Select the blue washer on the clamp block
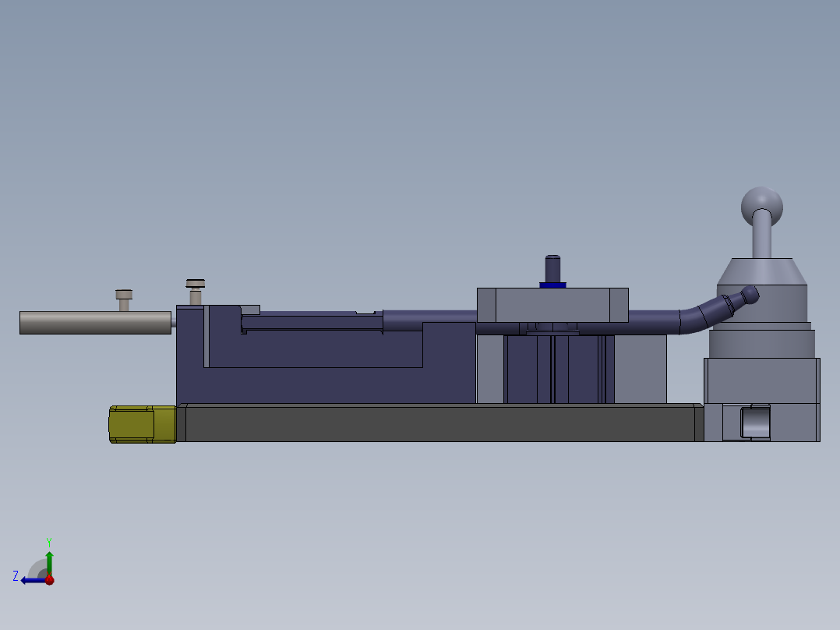840x630 pixels. pyautogui.click(x=553, y=285)
